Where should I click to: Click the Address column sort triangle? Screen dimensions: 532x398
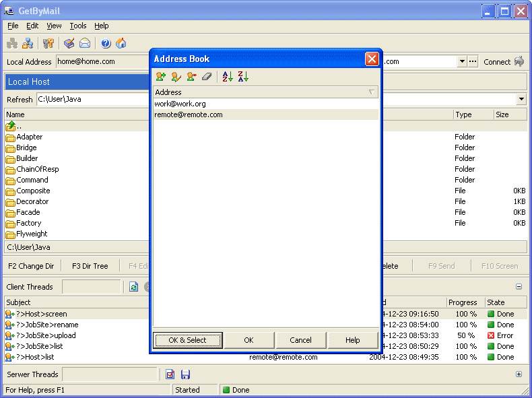(x=372, y=92)
